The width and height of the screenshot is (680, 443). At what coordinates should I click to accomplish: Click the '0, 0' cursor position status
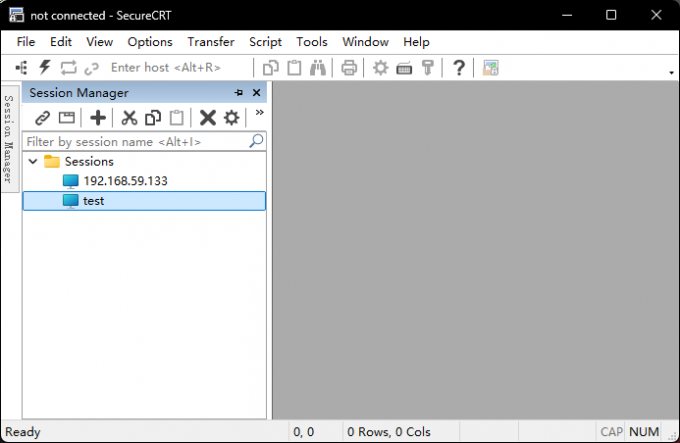(304, 432)
